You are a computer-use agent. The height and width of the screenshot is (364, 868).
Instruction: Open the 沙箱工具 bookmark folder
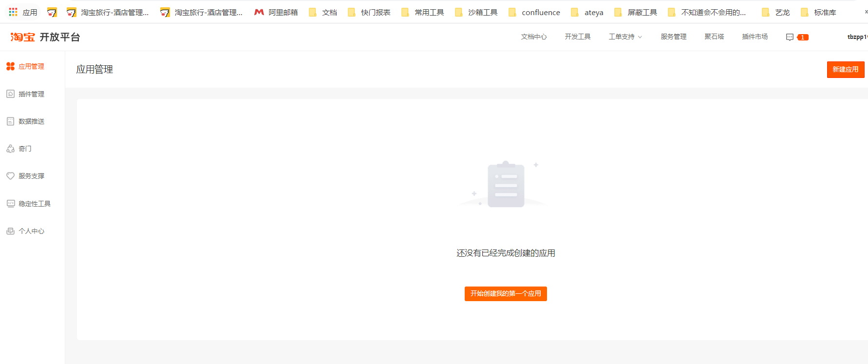tap(476, 12)
